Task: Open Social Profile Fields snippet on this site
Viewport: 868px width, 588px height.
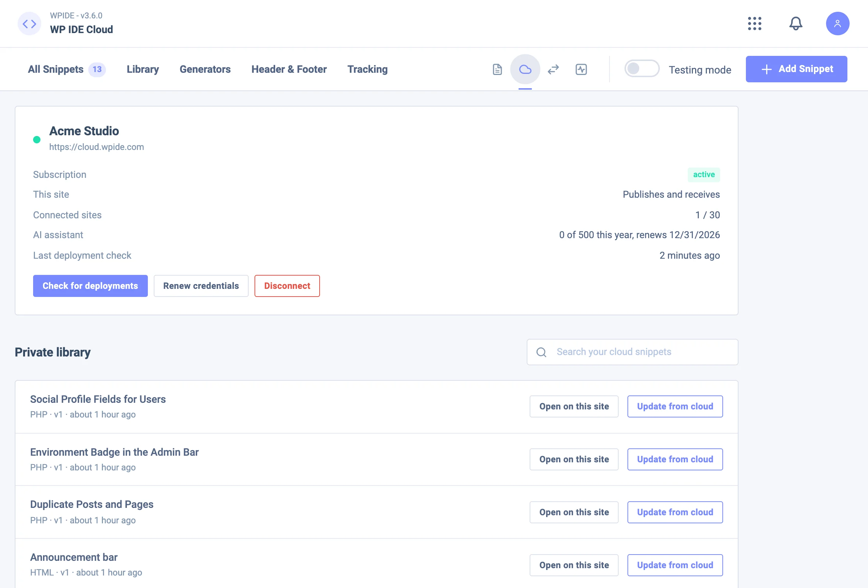Action: pos(574,406)
